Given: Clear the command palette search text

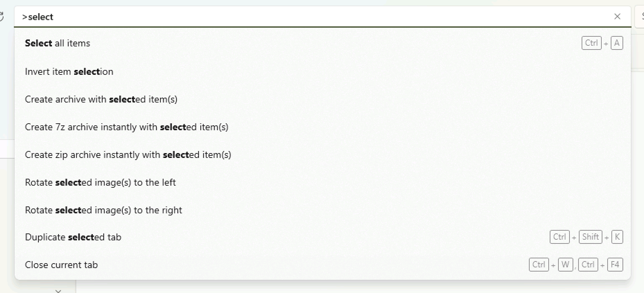Looking at the screenshot, I should 617,17.
